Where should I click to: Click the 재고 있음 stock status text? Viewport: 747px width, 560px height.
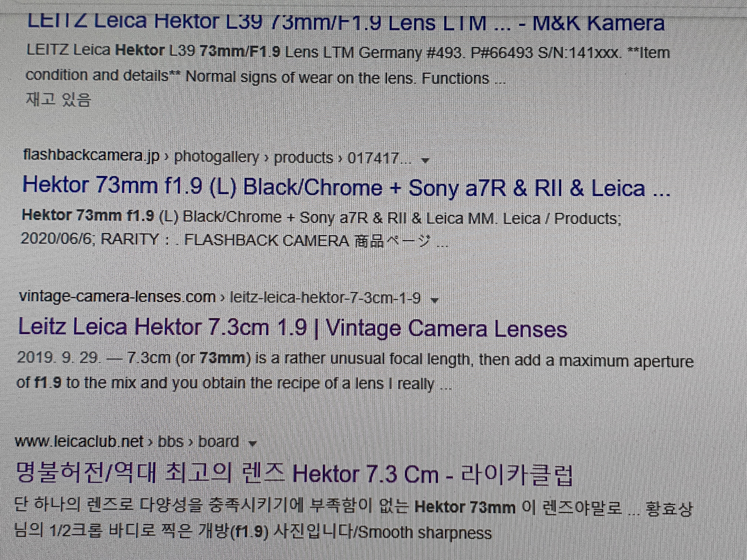coord(58,100)
